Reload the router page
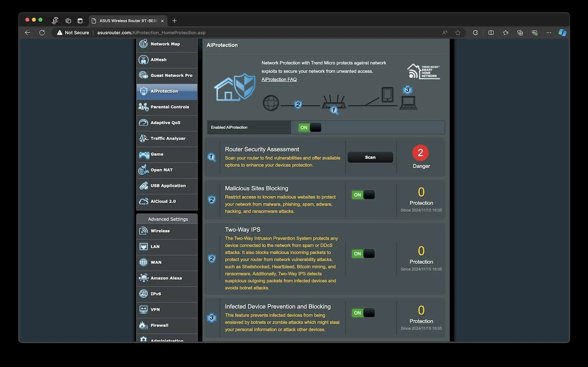The height and width of the screenshot is (367, 588). (42, 32)
